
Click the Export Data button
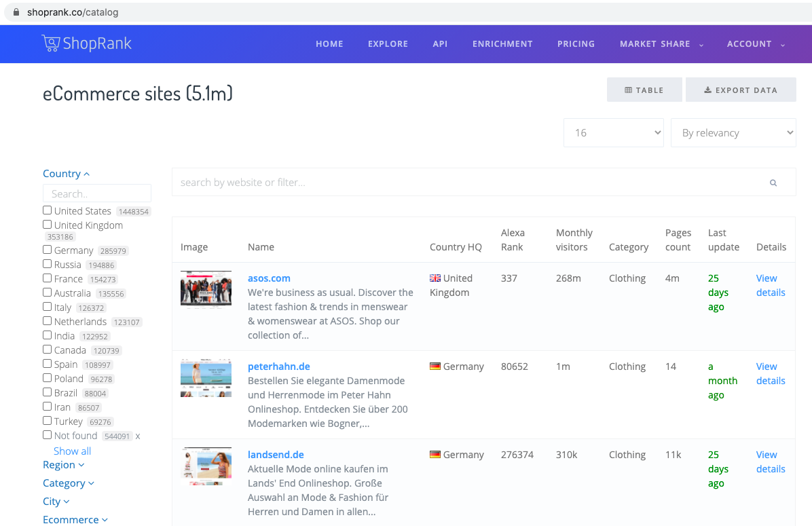(x=741, y=90)
